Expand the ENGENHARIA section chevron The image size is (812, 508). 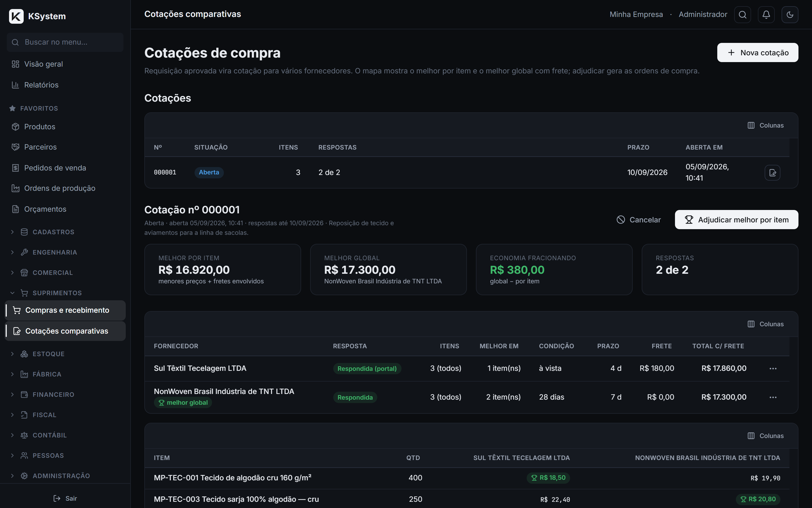point(12,252)
